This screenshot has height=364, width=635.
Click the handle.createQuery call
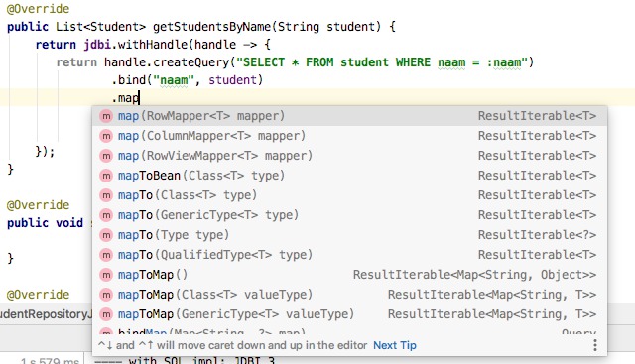coord(167,62)
